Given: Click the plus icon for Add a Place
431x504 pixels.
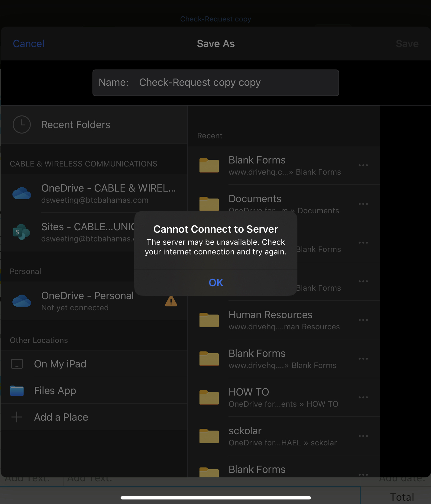Looking at the screenshot, I should [x=17, y=417].
